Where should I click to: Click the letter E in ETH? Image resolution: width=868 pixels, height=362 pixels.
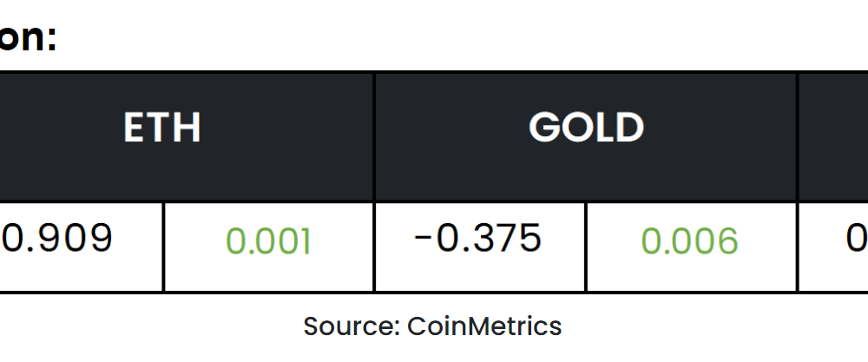(134, 128)
